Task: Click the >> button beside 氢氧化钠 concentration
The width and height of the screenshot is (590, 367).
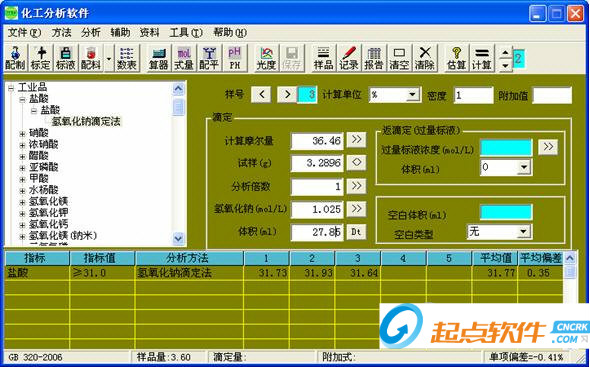Action: (x=356, y=209)
